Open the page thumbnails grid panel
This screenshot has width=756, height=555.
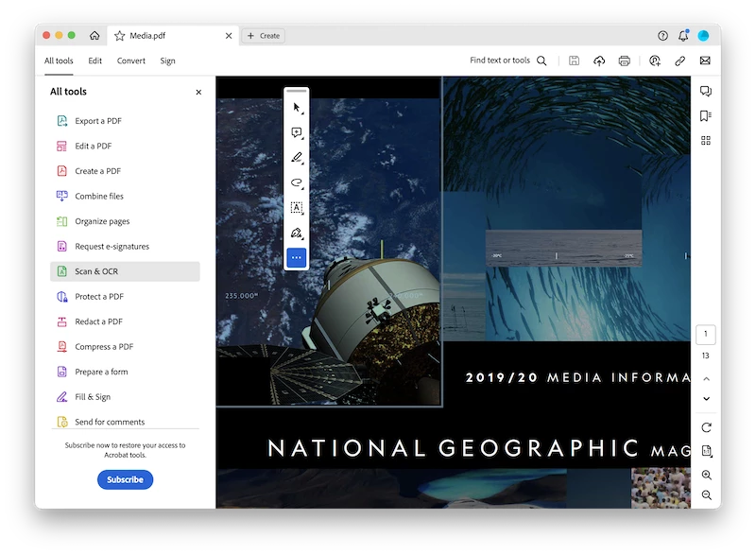(706, 140)
